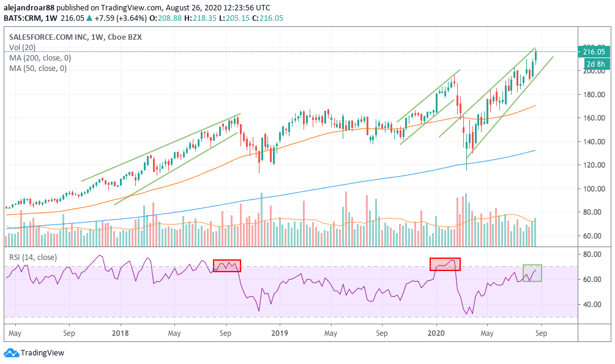This screenshot has height=364, width=615.
Task: Click the 60.00 label on price axis
Action: click(x=592, y=236)
